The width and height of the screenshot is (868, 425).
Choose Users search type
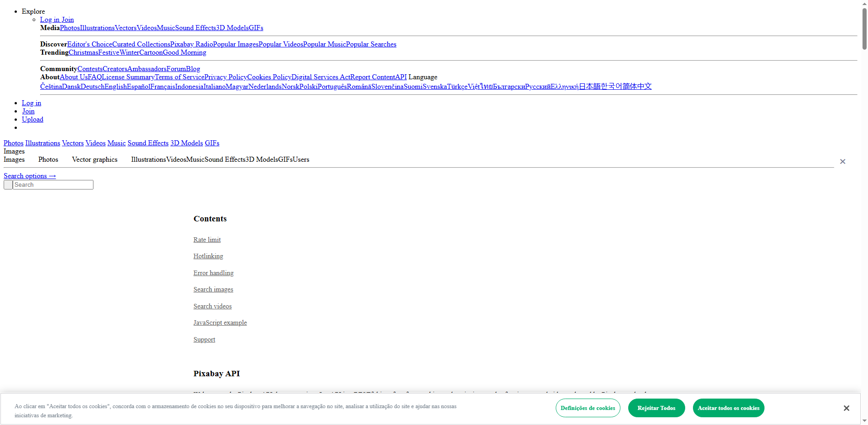click(301, 159)
